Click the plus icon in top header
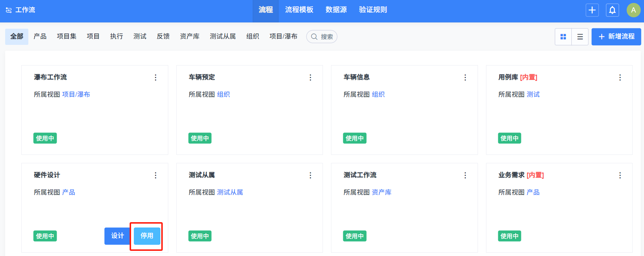Screen dimensions: 644x256 click(x=592, y=10)
